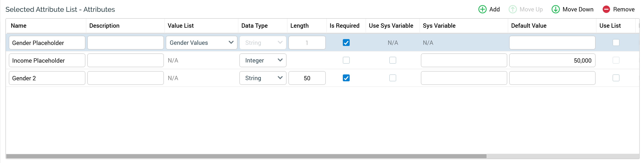Uncheck Is Required for Gender 2
644x163 pixels.
(346, 78)
